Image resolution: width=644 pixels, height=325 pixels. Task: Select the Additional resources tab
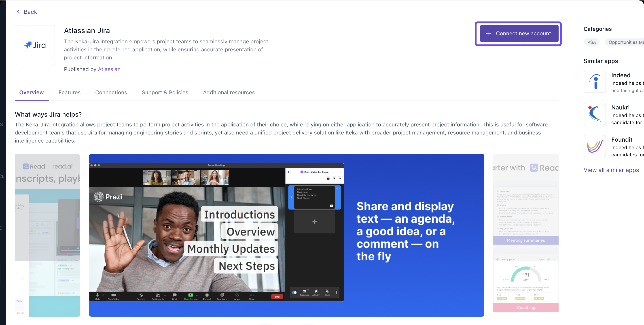(229, 92)
